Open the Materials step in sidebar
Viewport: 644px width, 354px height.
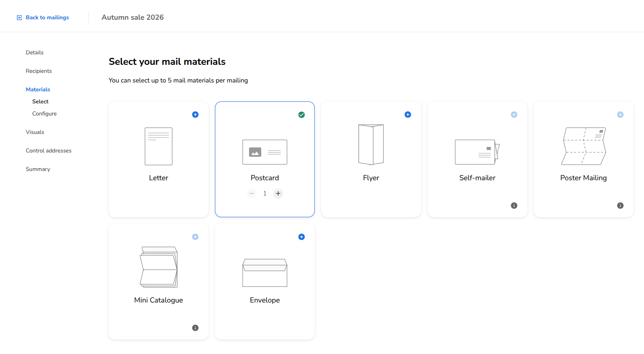point(38,89)
